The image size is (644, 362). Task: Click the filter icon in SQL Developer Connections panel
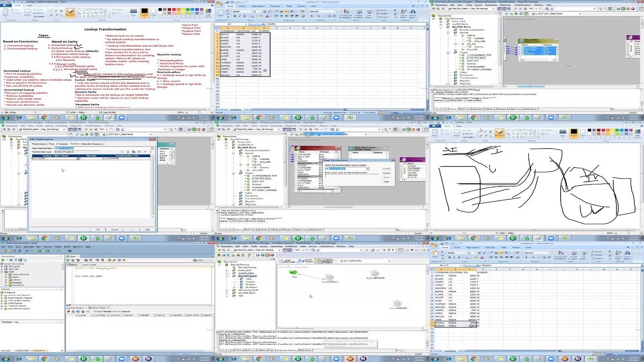click(x=16, y=260)
